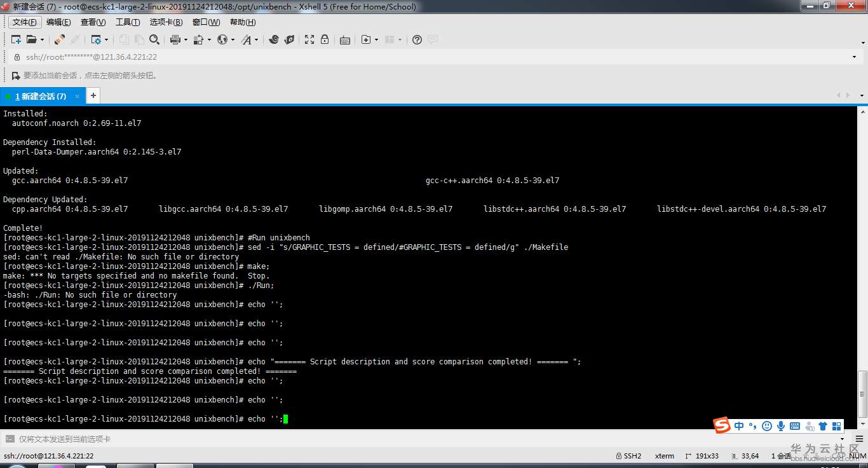Viewport: 868px width, 468px height.
Task: Click the dark leaf icon left of the Full Screen icon
Action: click(289, 39)
